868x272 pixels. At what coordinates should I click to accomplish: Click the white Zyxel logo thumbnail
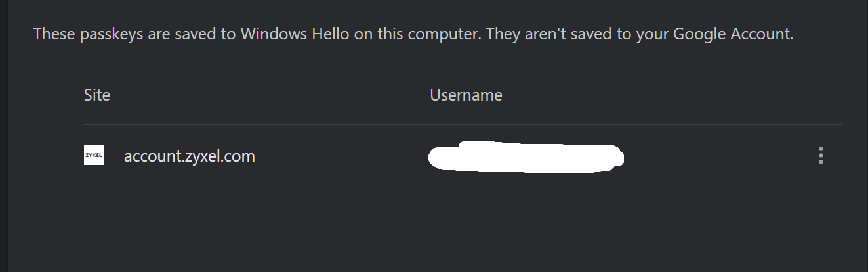[x=94, y=156]
